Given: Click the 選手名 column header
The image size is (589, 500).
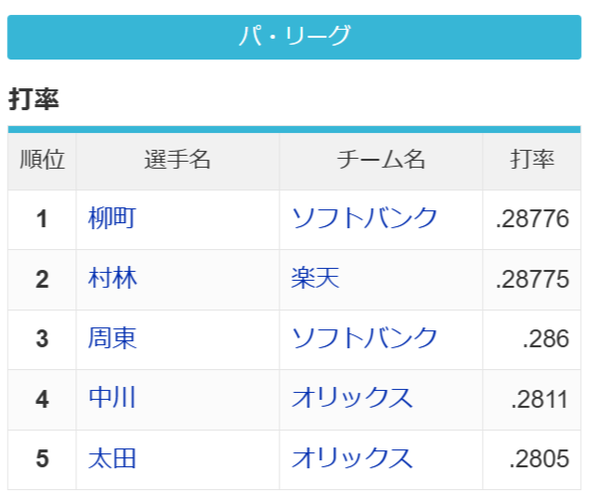Looking at the screenshot, I should (x=178, y=160).
